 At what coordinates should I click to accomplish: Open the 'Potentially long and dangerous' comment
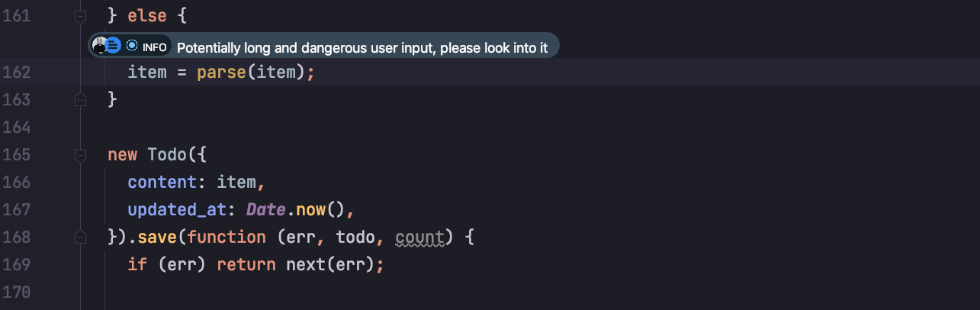[x=362, y=47]
